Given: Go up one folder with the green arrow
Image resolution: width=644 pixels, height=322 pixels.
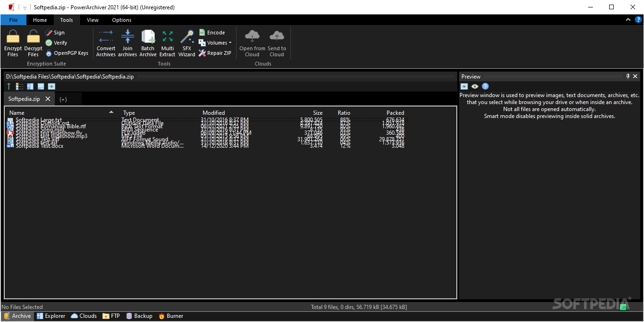Looking at the screenshot, I should click(9, 86).
